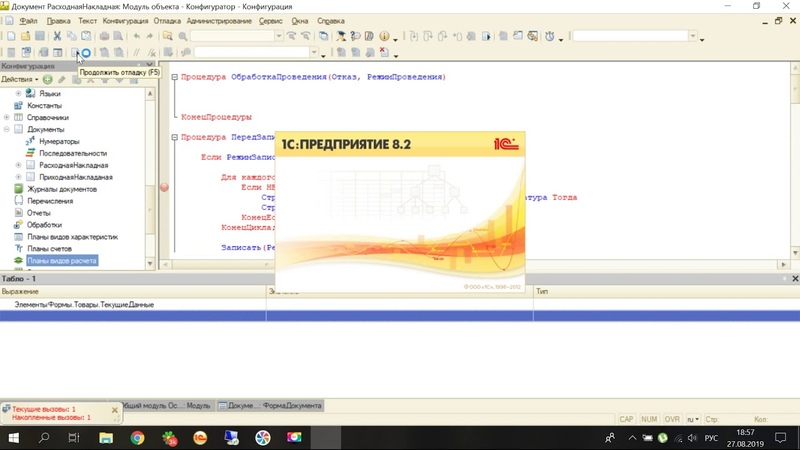This screenshot has height=450, width=800.
Task: Open Windows Start menu
Action: pyautogui.click(x=14, y=438)
